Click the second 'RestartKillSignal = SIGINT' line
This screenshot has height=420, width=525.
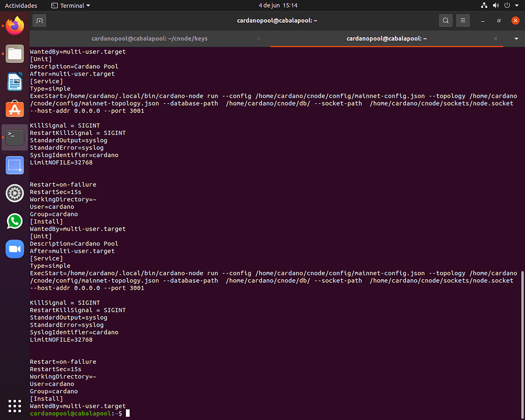(x=78, y=310)
